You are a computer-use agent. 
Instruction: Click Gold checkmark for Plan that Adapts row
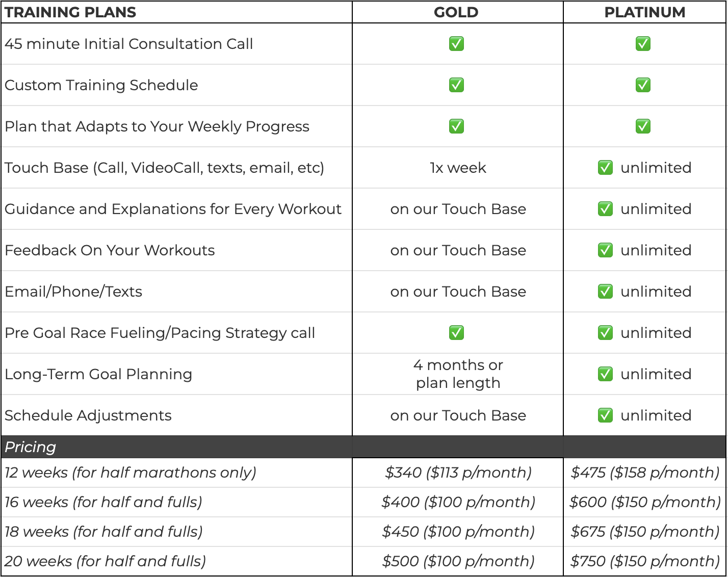pos(456,126)
